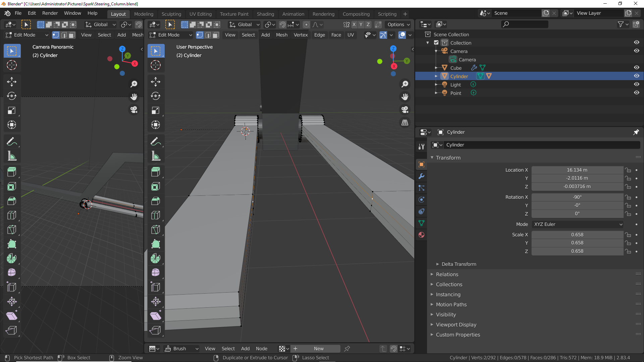Select Extrude Region tool in right viewport
The width and height of the screenshot is (644, 362).
coord(156,172)
